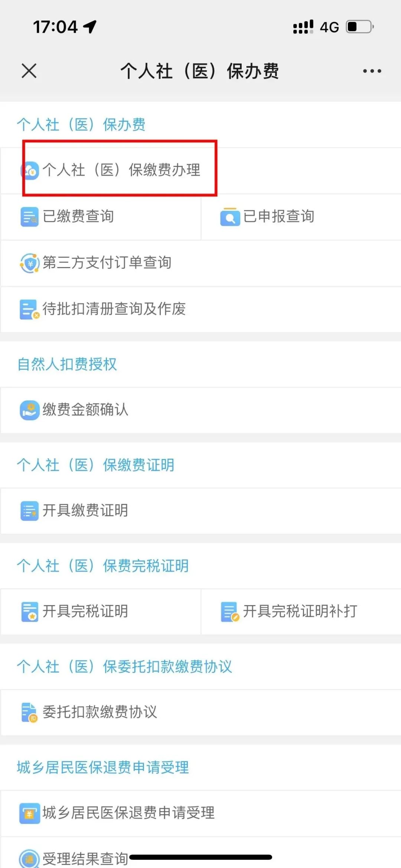Tap the 已申报查询 search icon
The width and height of the screenshot is (401, 868).
pyautogui.click(x=230, y=217)
